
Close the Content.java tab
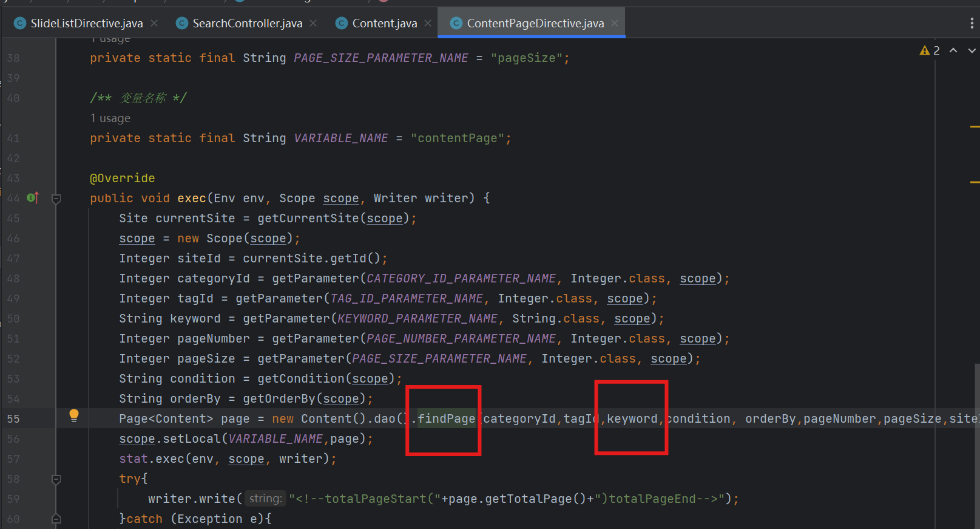428,23
